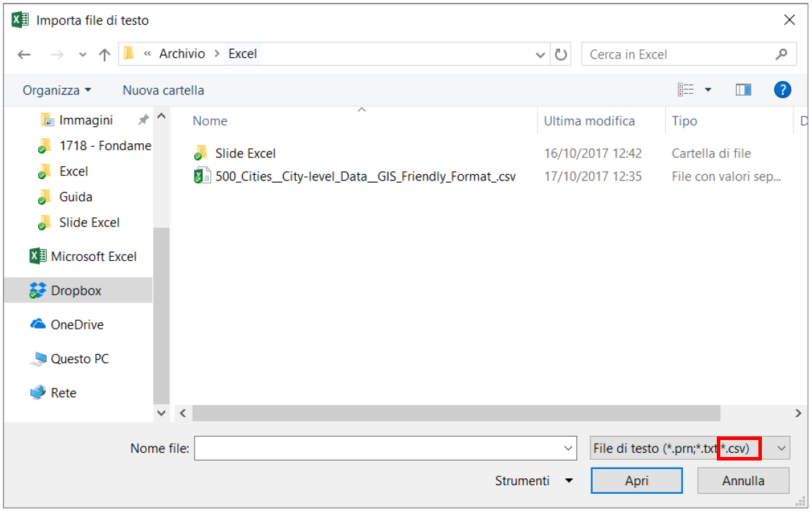
Task: Refresh the Excel folder contents
Action: (561, 54)
